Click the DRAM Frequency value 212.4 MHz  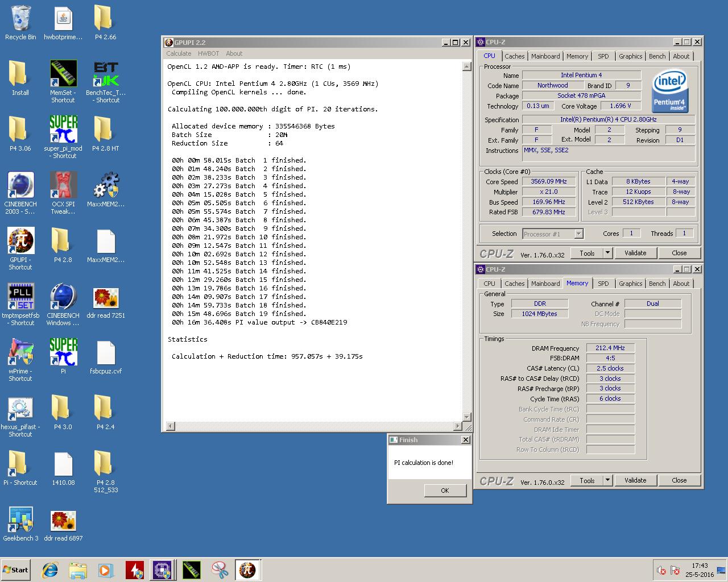pos(610,348)
